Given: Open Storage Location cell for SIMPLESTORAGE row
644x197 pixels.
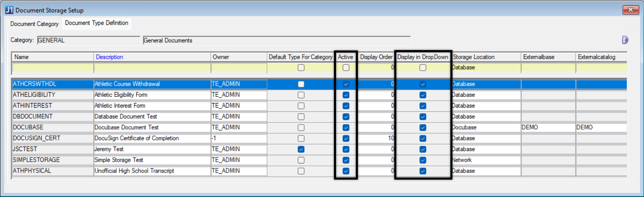Looking at the screenshot, I should point(485,160).
